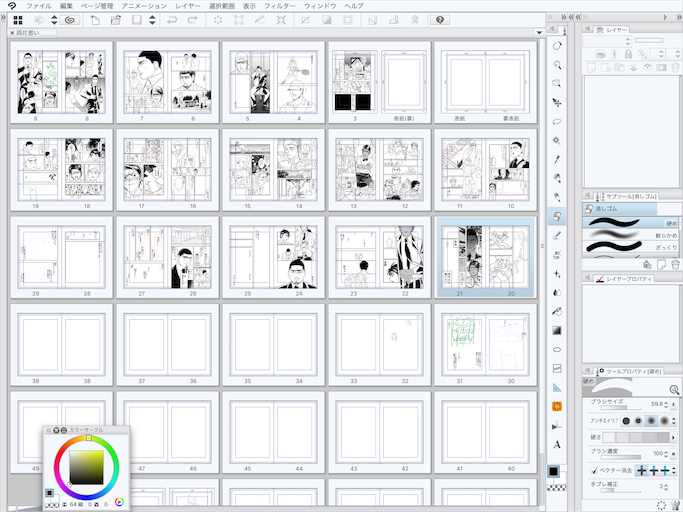Select third vector erase mode icon
The height and width of the screenshot is (512, 683).
665,471
